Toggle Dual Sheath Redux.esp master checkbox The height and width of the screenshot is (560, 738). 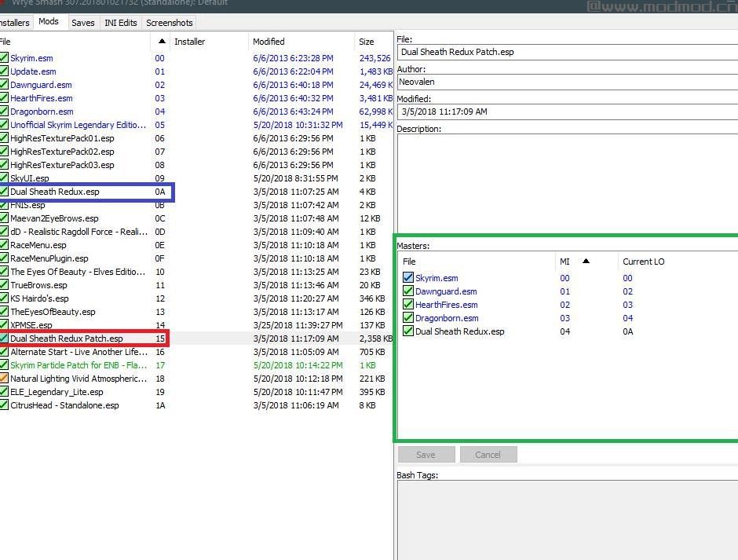point(408,331)
